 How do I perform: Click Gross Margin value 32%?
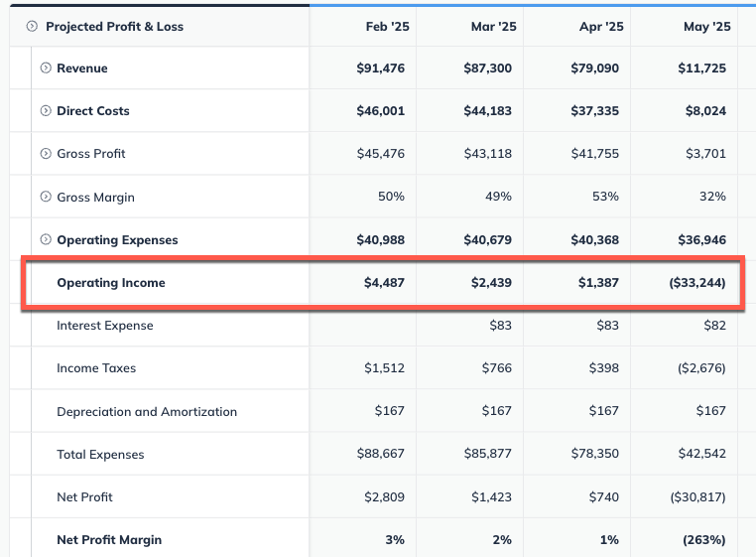[x=712, y=197]
